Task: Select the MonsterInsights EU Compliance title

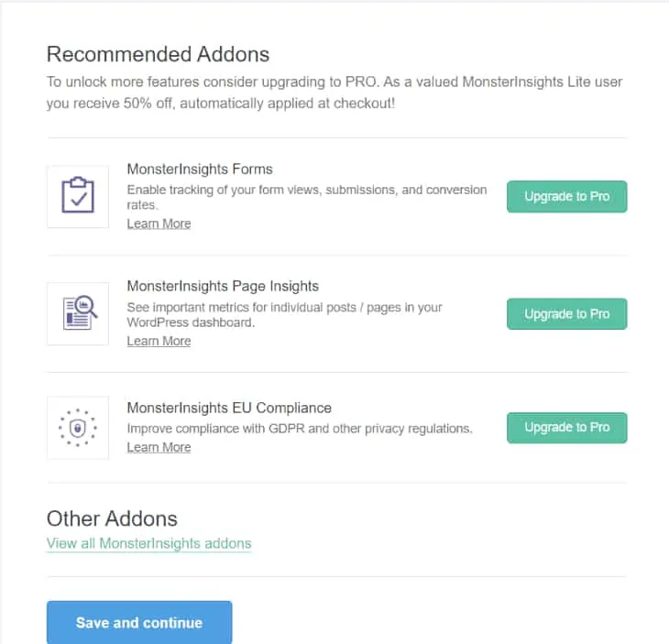Action: (229, 408)
